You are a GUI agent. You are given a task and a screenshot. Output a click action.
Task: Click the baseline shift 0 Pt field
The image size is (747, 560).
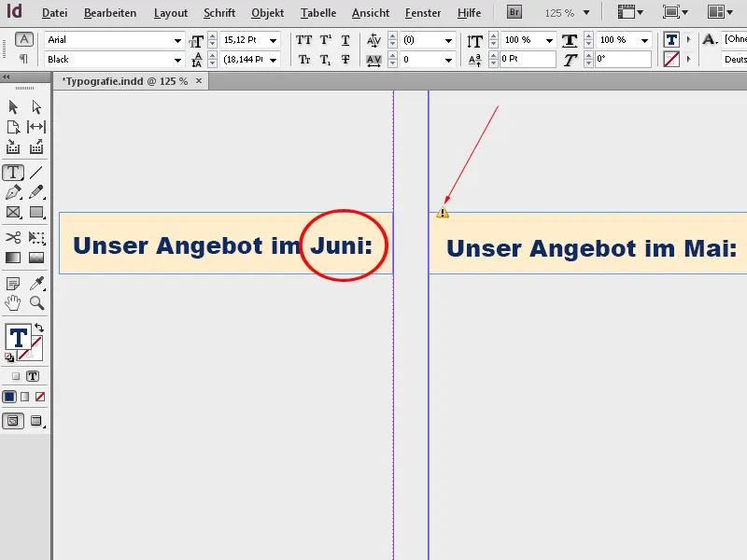coord(528,59)
